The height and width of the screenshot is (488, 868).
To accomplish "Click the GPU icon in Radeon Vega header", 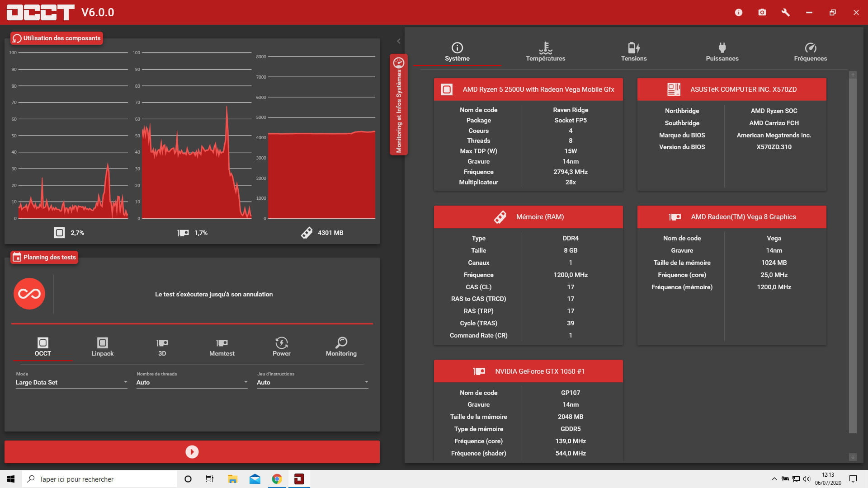I will point(675,217).
